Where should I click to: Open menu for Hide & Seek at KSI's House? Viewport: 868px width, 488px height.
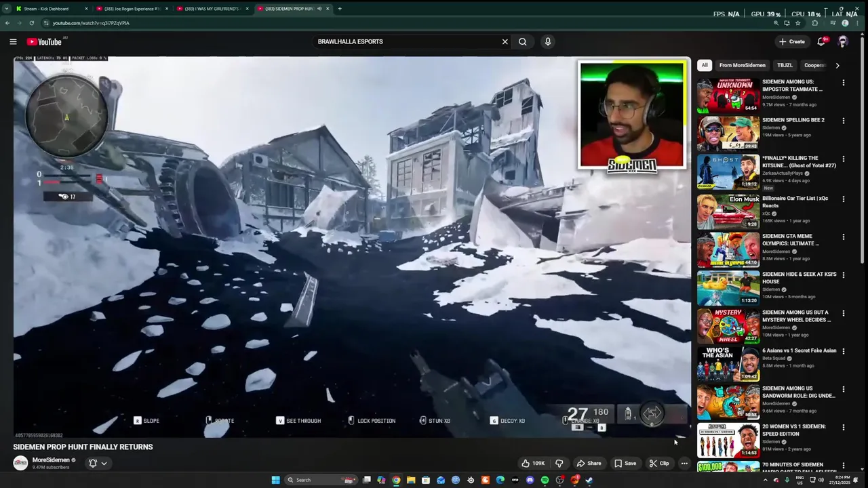(844, 275)
